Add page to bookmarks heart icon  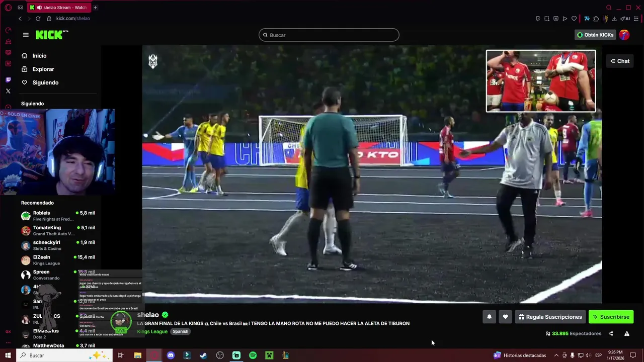[x=574, y=19]
